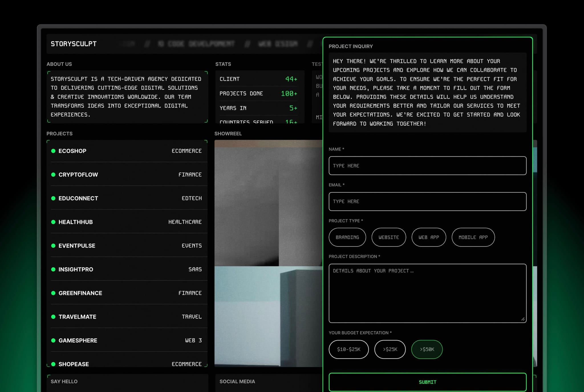584x392 pixels.
Task: Choose the $10-$25K budget option
Action: [349, 349]
